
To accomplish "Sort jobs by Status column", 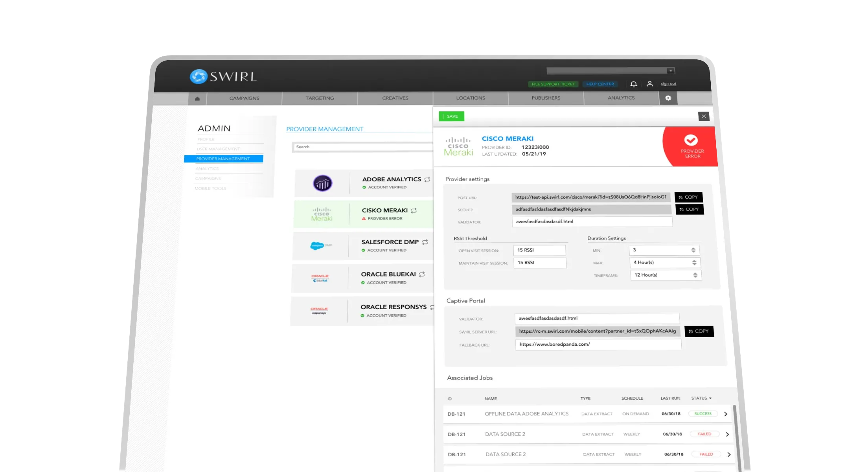I will pyautogui.click(x=701, y=398).
